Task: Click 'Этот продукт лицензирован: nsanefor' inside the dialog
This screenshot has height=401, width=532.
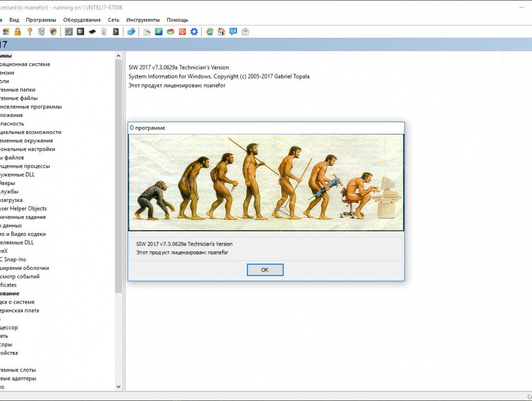Action: coord(182,252)
